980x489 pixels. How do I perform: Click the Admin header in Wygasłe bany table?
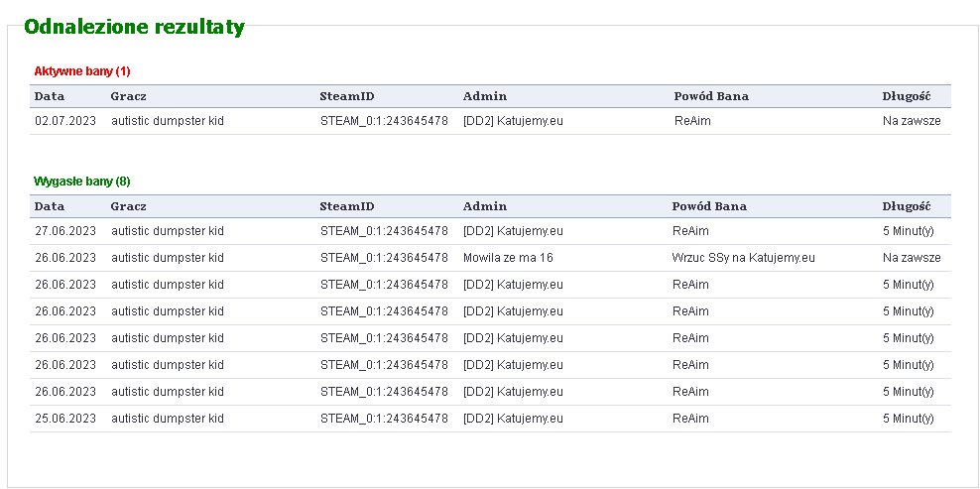pyautogui.click(x=485, y=206)
